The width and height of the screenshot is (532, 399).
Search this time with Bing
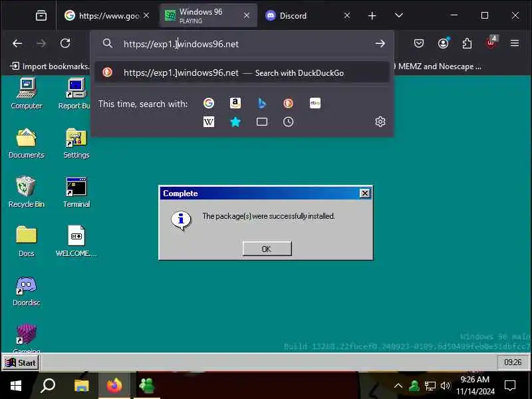pos(261,103)
